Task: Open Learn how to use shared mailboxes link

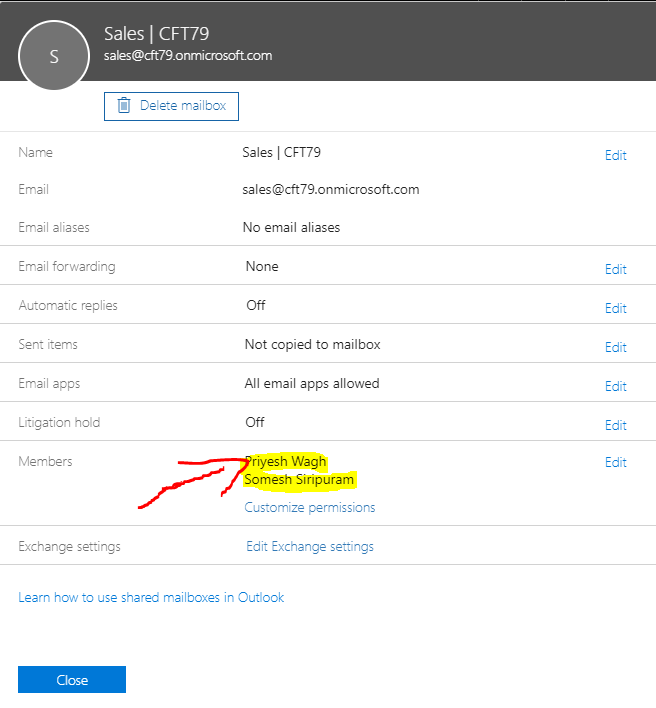Action: tap(151, 597)
